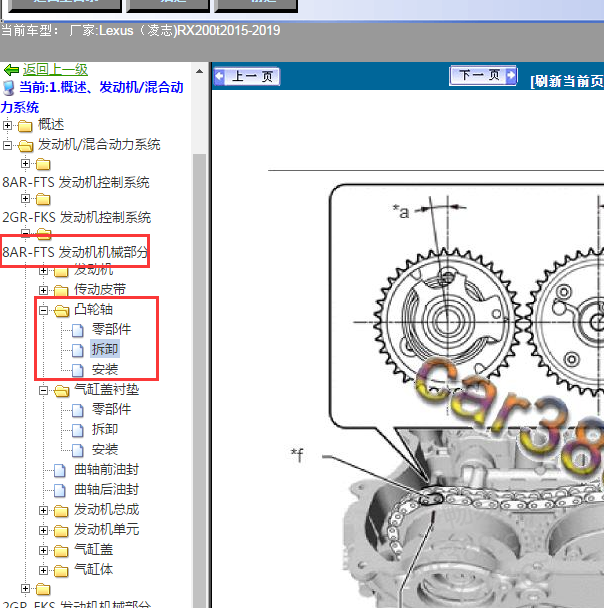The height and width of the screenshot is (608, 604).
Task: Open the 概述 folder icon
Action: 25,126
